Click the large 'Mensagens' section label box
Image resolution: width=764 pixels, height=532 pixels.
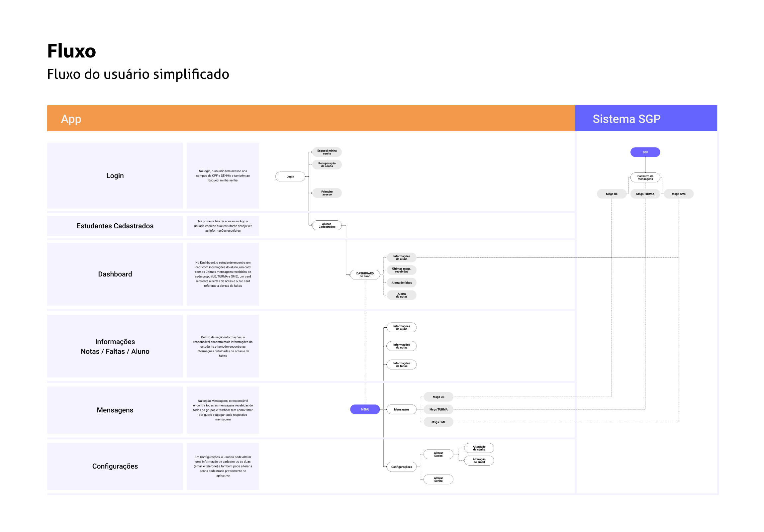[115, 410]
